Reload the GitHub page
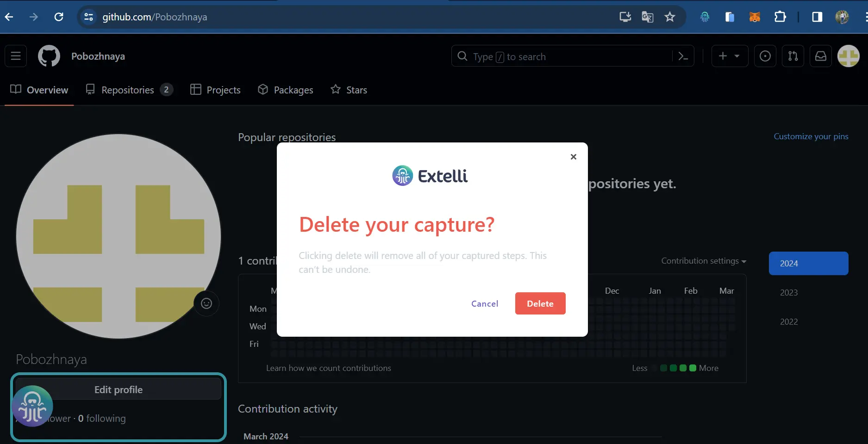Screen dimensions: 868x444 click(x=59, y=17)
